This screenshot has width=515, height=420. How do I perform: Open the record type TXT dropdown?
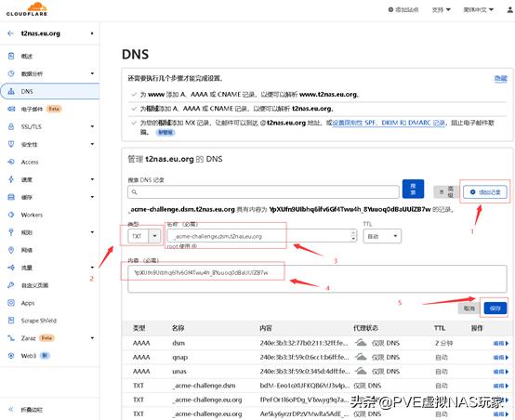[144, 236]
